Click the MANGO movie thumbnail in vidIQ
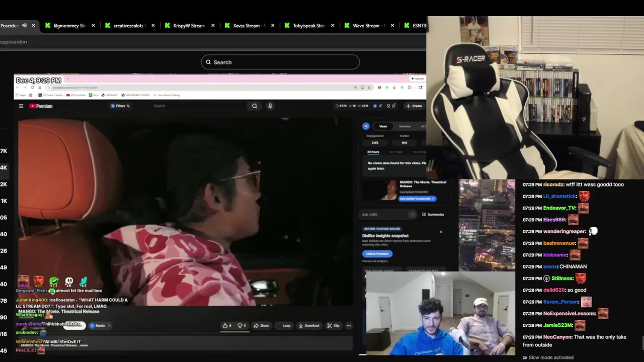This screenshot has width=644, height=362. [379, 190]
